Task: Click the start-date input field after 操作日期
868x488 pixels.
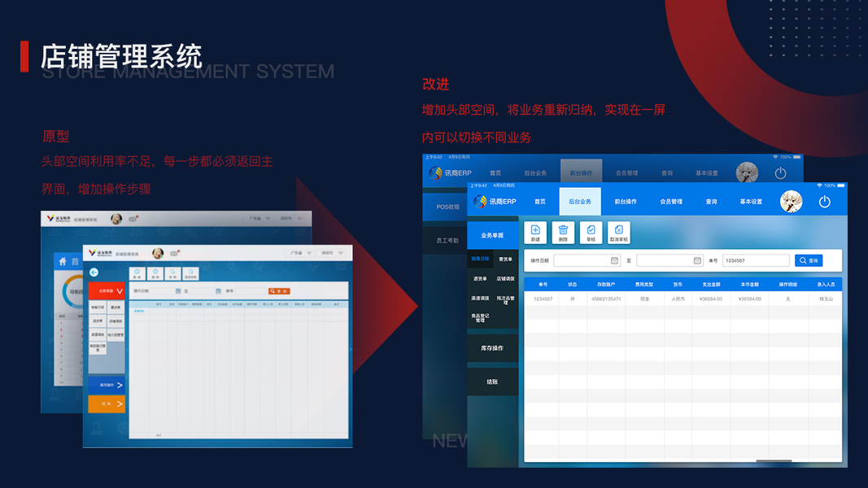Action: tap(587, 260)
